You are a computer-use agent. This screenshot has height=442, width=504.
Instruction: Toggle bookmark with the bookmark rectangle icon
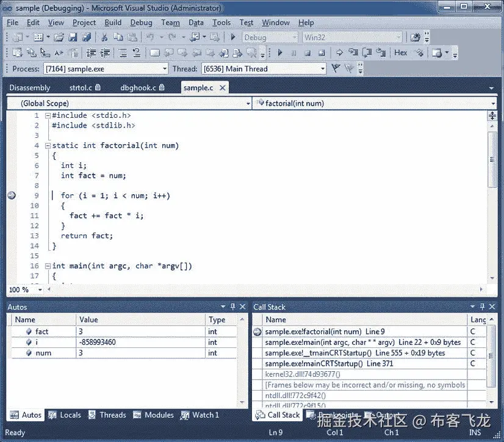click(154, 53)
